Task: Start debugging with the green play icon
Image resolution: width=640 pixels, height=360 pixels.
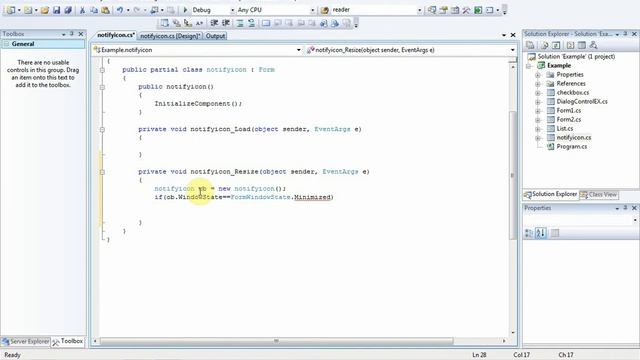Action: pos(185,10)
